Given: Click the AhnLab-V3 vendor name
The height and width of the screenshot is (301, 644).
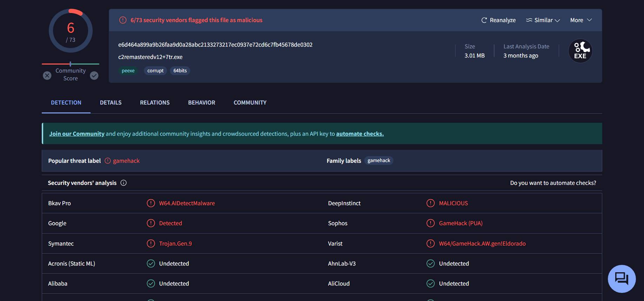Looking at the screenshot, I should (x=342, y=264).
